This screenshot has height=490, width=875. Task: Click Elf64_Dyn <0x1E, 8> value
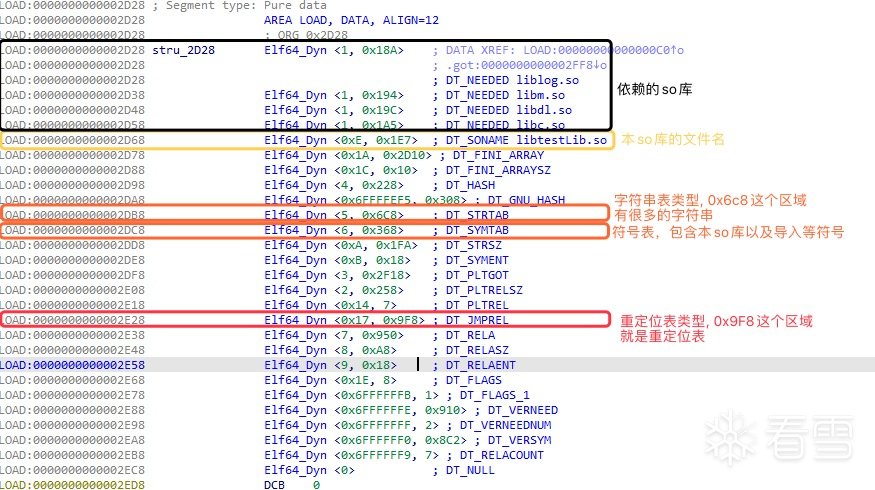(330, 381)
